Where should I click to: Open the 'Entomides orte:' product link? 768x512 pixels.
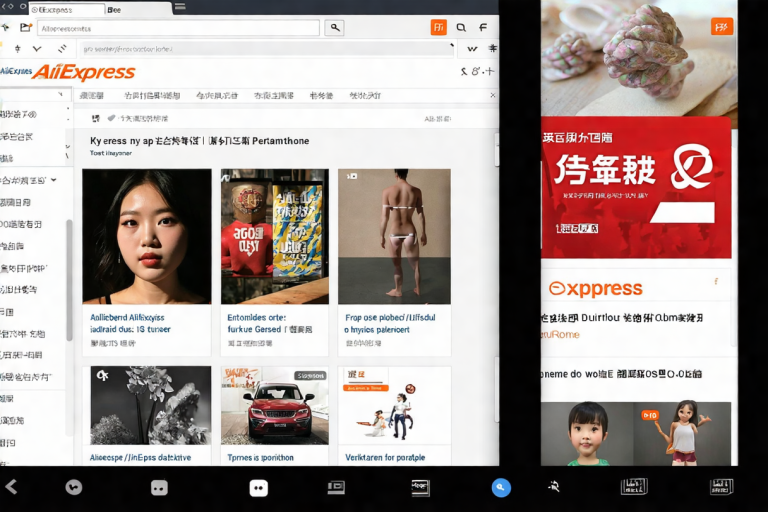[269, 323]
